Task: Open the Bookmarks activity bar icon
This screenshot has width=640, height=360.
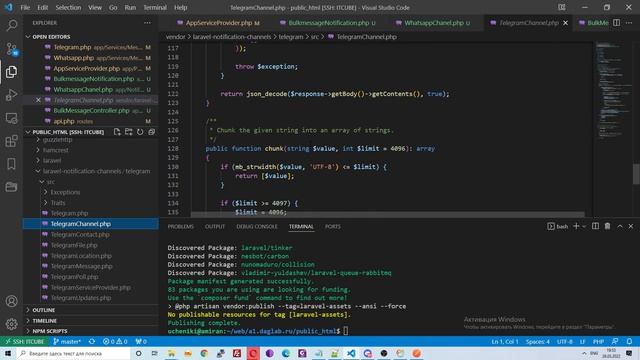Action: point(11,164)
